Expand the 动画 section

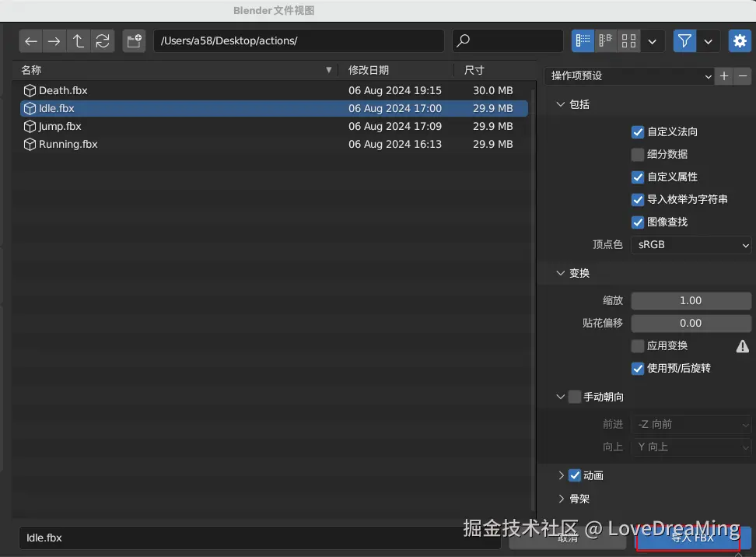click(x=561, y=475)
